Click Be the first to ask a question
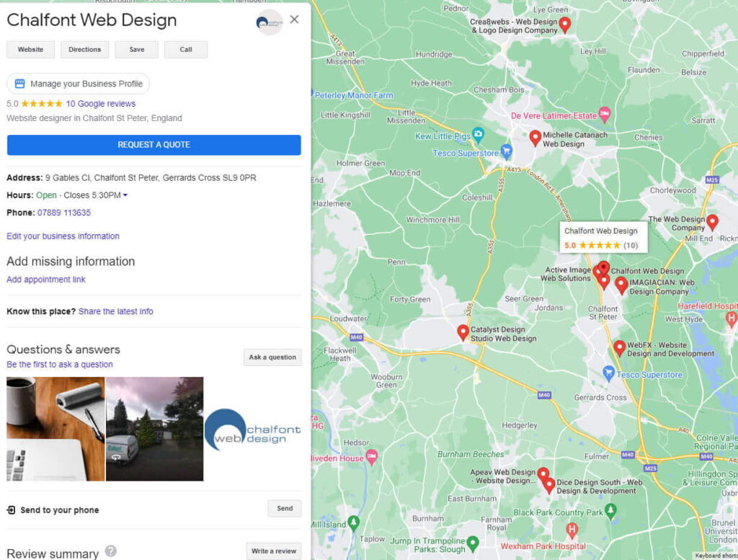Image resolution: width=738 pixels, height=560 pixels. point(60,364)
